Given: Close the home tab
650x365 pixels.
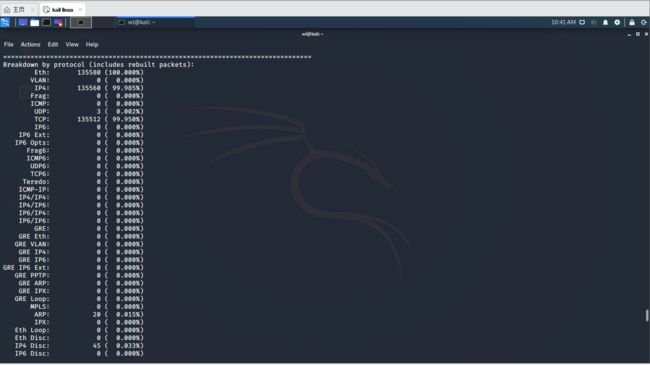Looking at the screenshot, I should coord(32,10).
